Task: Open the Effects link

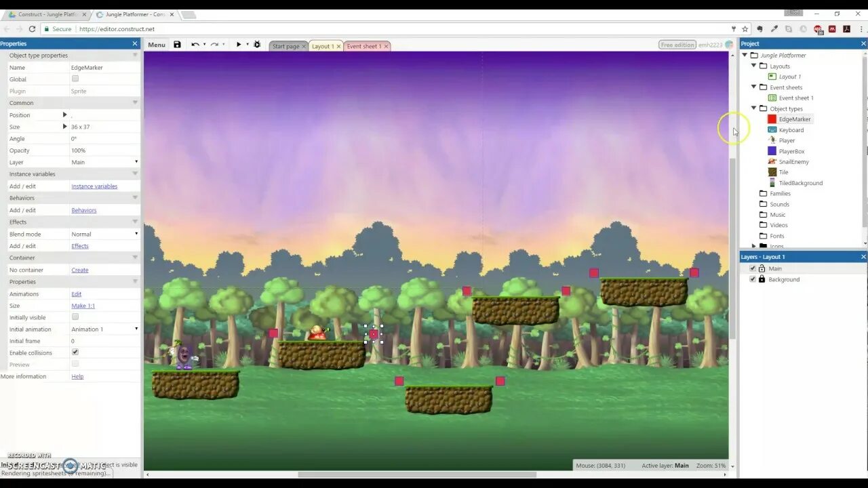Action: [80, 246]
